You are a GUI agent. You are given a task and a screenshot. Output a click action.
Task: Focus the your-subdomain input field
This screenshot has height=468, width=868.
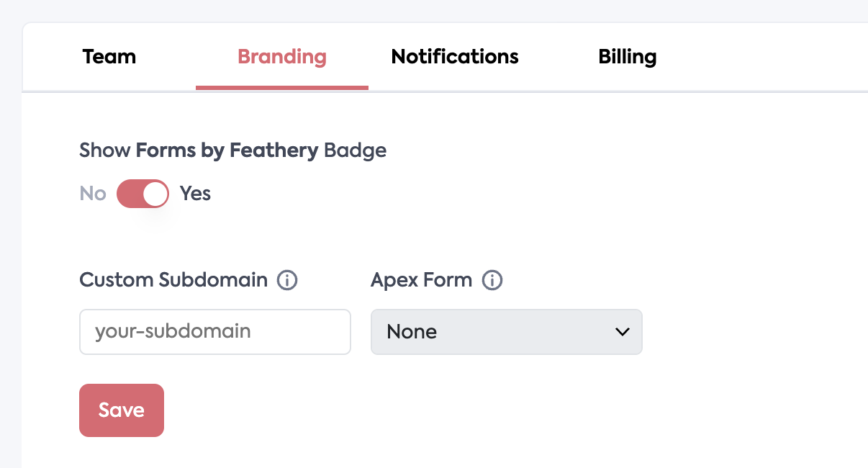(214, 332)
